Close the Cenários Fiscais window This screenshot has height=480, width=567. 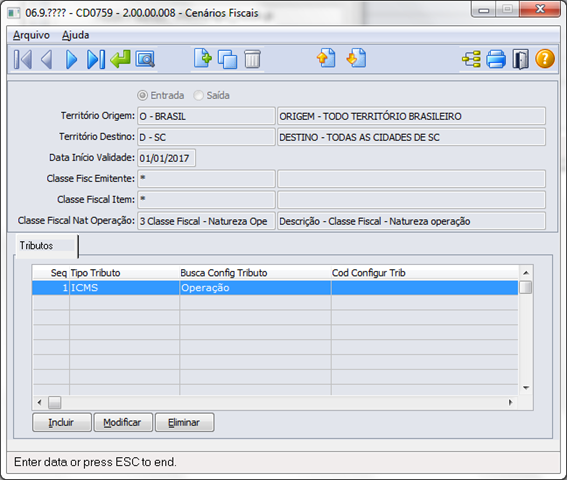tap(540, 9)
